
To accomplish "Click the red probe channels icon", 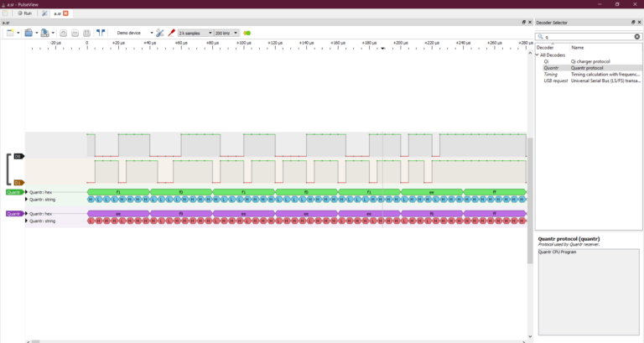I will (x=171, y=33).
